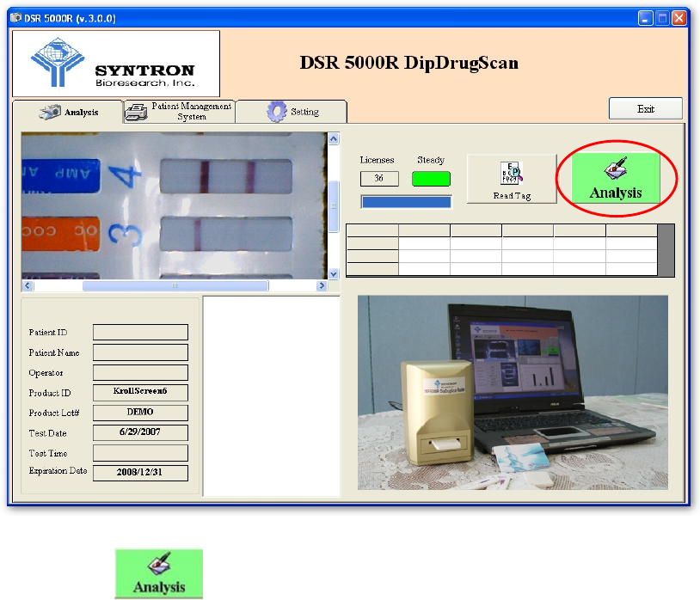700x600 pixels.
Task: Click the gear icon on Setting tab
Action: 277,112
